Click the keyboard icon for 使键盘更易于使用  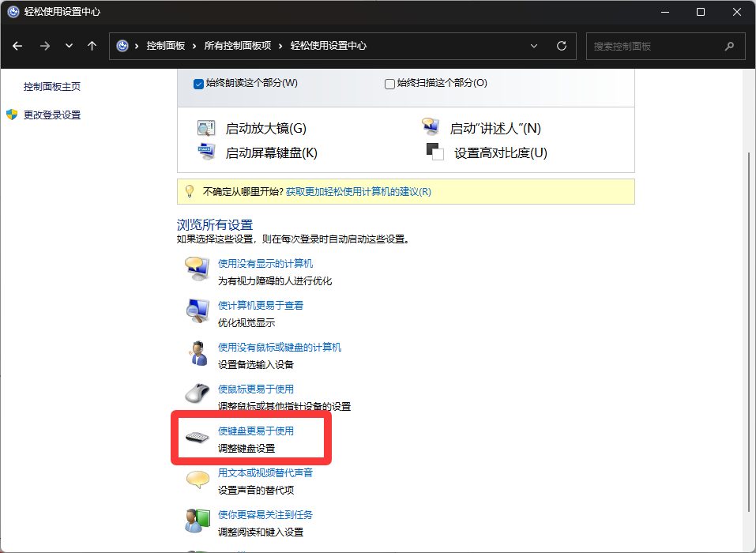pyautogui.click(x=196, y=437)
